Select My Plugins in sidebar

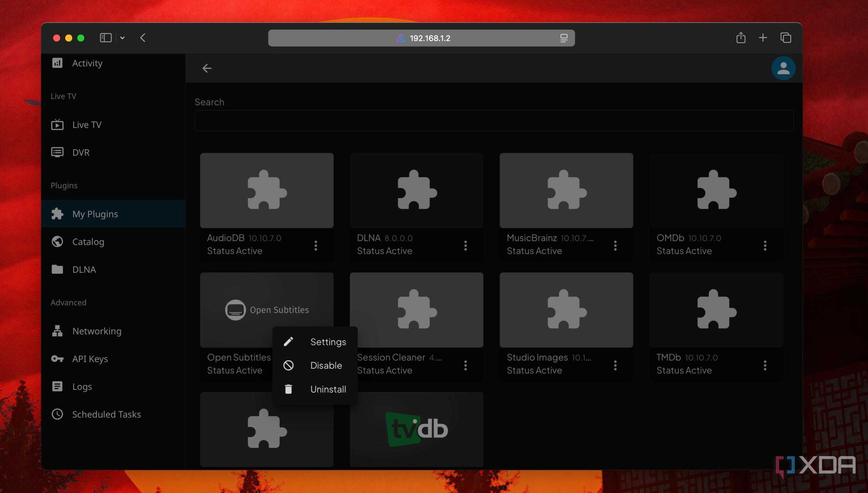click(x=113, y=214)
